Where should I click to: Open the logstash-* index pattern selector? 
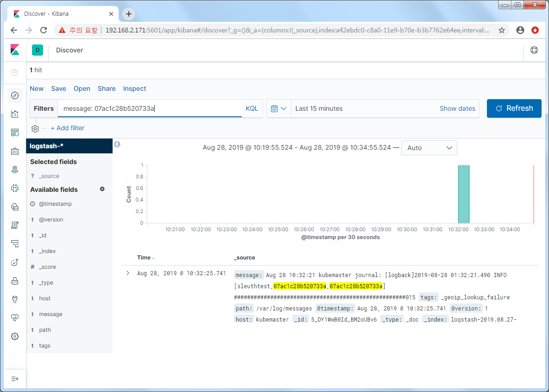point(69,146)
